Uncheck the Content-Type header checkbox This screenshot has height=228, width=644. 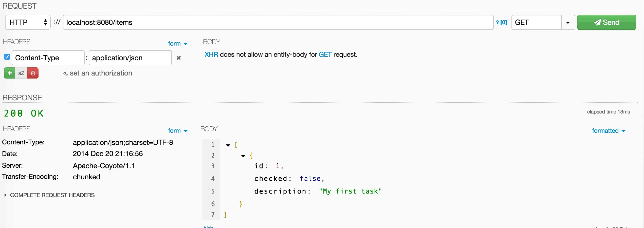tap(7, 57)
